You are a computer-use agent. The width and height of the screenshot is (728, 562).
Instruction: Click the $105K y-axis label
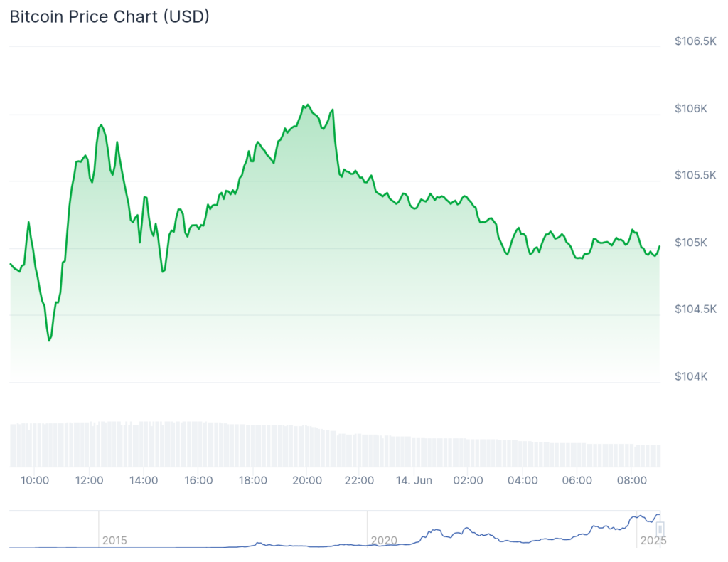pyautogui.click(x=692, y=243)
